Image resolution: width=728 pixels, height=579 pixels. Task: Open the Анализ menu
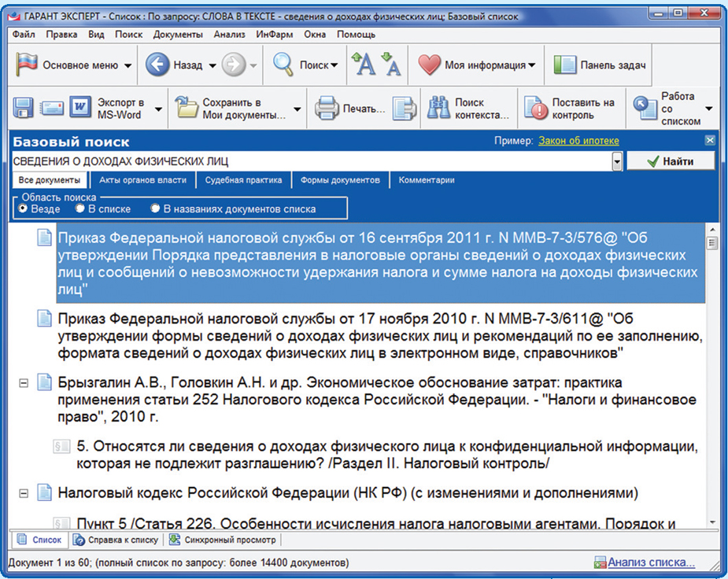click(229, 35)
